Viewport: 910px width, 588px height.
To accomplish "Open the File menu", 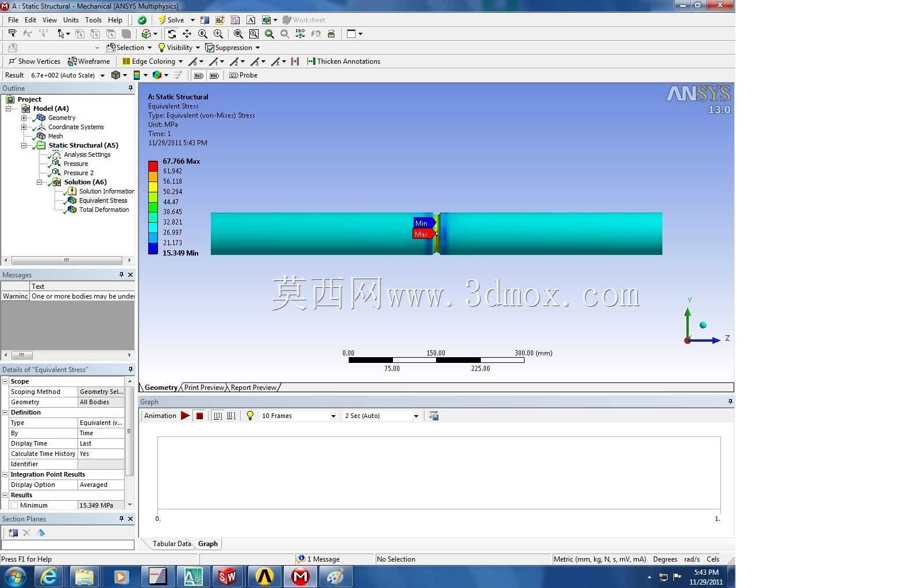I will tap(13, 20).
